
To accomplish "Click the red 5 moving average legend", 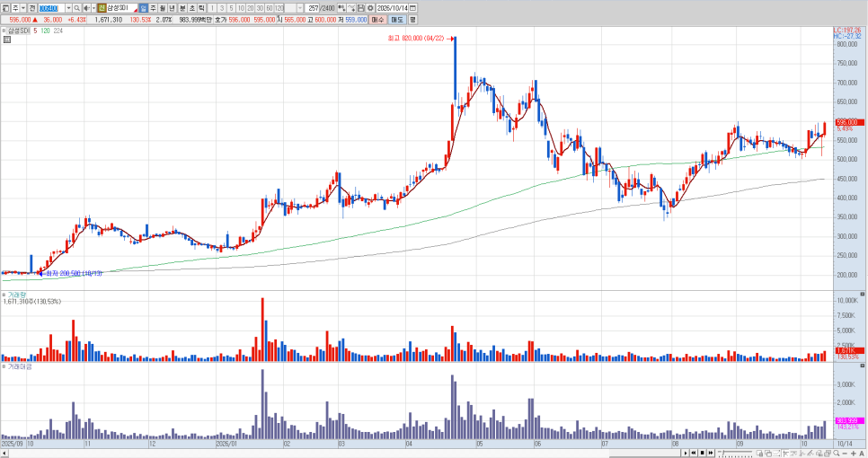I will pos(35,31).
